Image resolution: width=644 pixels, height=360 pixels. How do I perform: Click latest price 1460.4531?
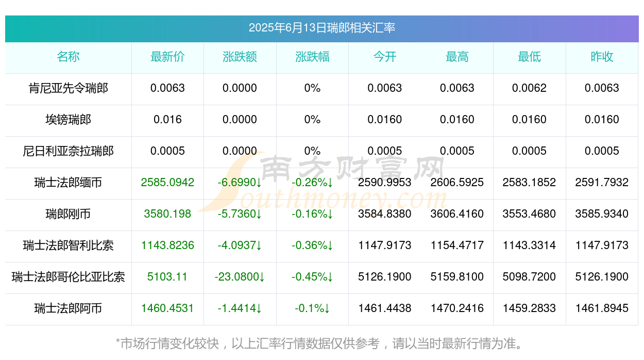click(167, 308)
